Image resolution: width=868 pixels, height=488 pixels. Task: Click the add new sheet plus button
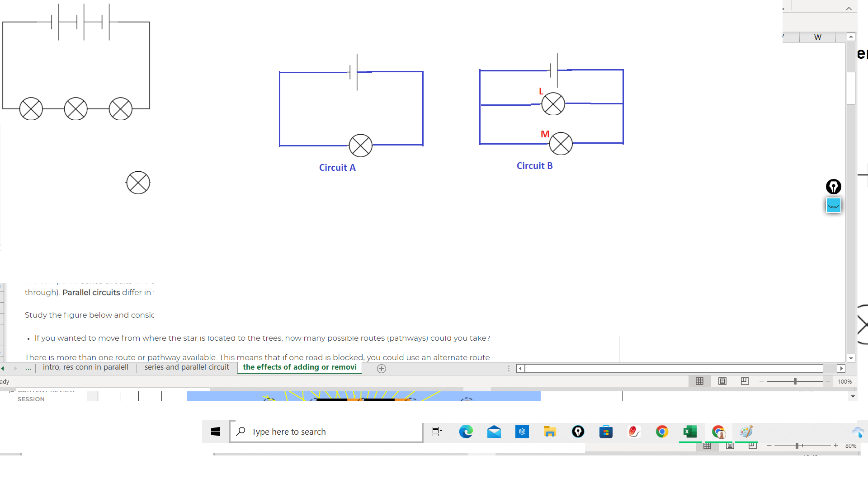(x=381, y=369)
